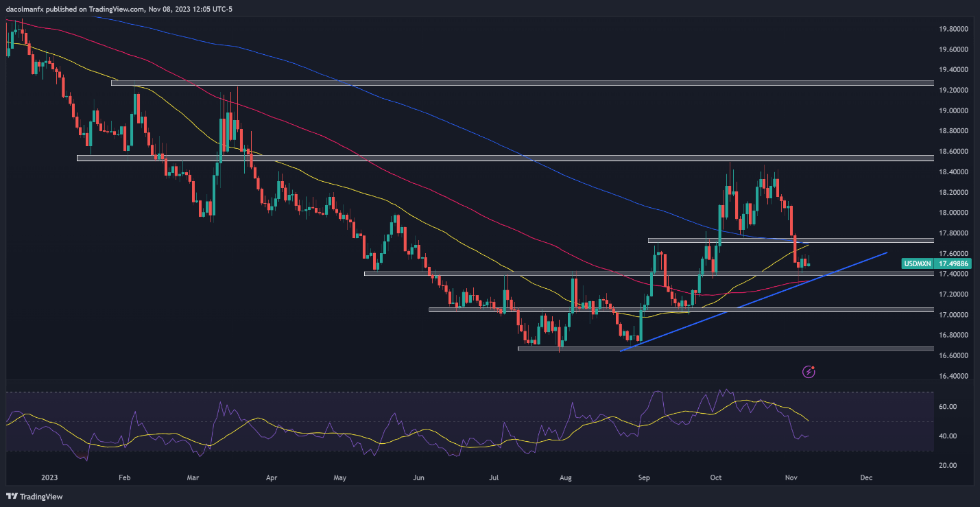The height and width of the screenshot is (507, 980).
Task: Select the 19.60000 price axis label
Action: pos(954,50)
